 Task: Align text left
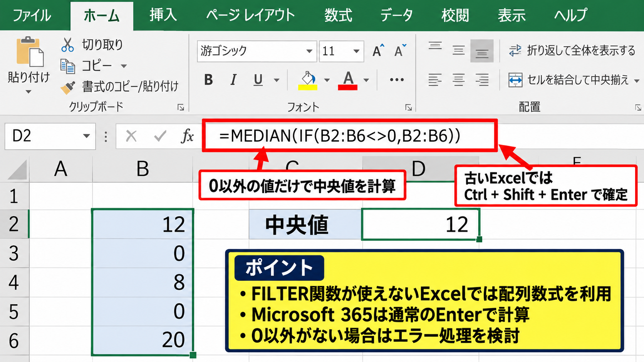(435, 80)
